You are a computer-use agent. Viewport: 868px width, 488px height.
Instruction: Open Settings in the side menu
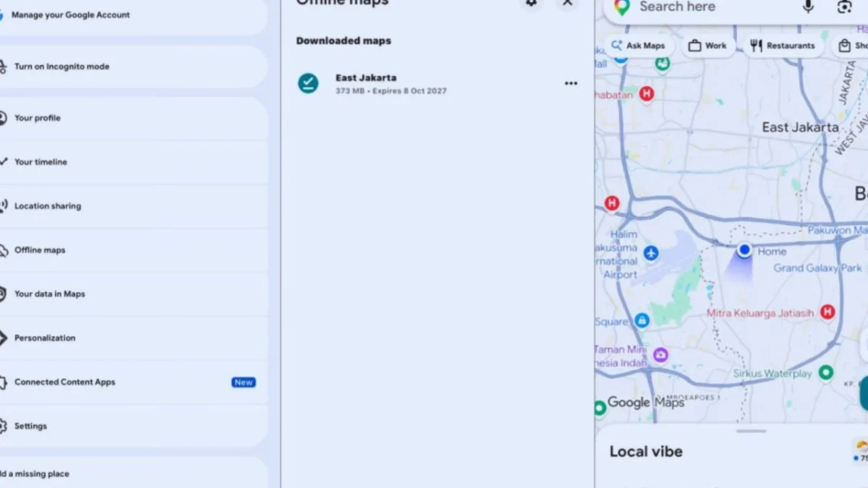click(134, 427)
